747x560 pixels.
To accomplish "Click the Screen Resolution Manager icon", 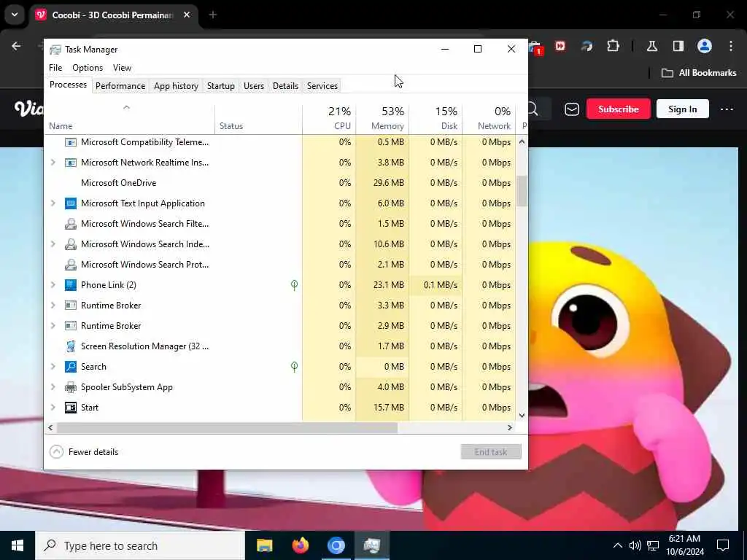I will [x=71, y=346].
